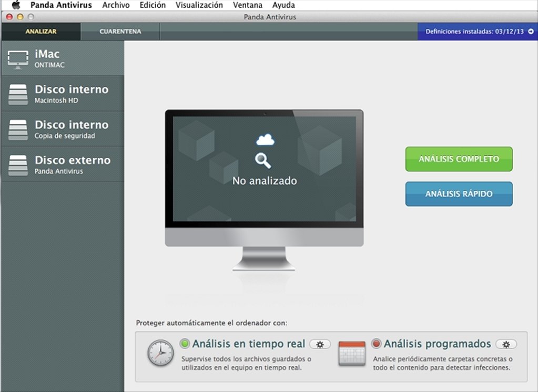Select Disco interno Copia de seguridad entry
This screenshot has height=392, width=538.
pos(63,129)
